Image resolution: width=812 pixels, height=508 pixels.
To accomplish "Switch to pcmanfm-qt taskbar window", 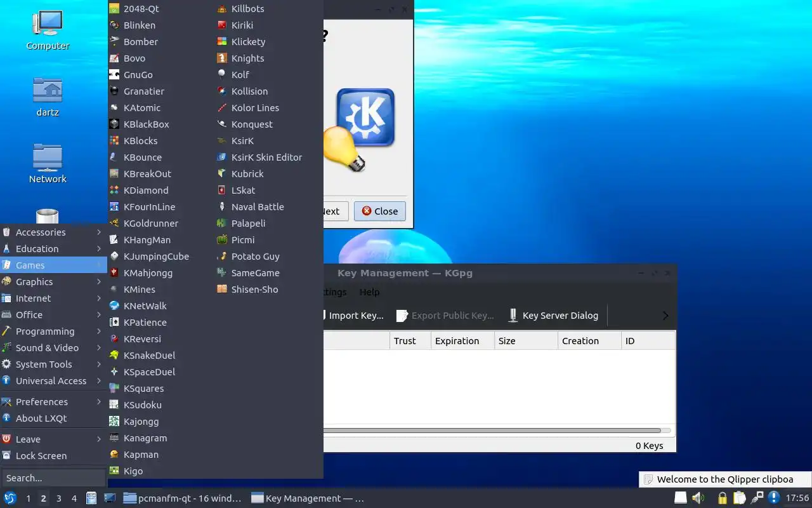I will tap(183, 498).
